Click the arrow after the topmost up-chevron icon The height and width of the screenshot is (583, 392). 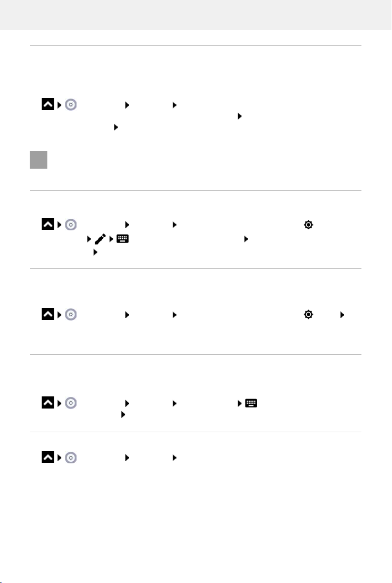(60, 105)
